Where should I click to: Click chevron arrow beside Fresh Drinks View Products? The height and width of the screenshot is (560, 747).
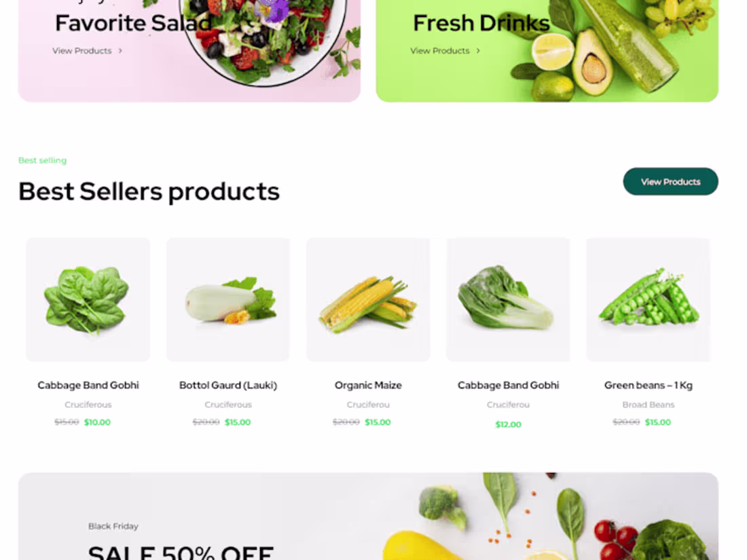coord(478,51)
